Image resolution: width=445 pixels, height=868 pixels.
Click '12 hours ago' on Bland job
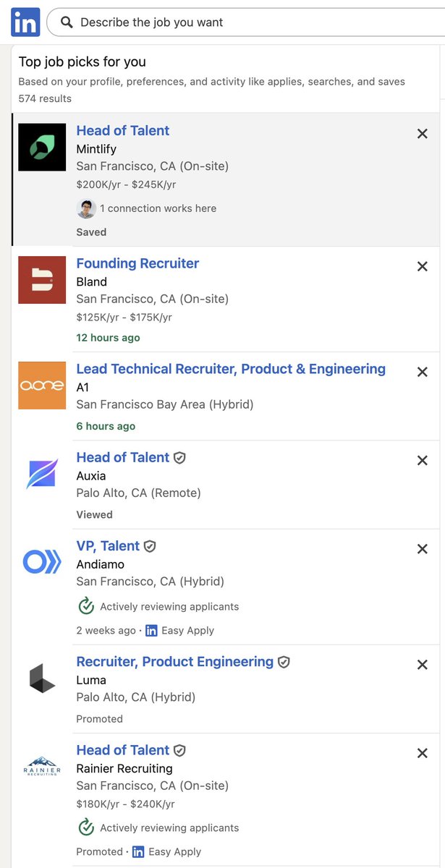tap(109, 338)
